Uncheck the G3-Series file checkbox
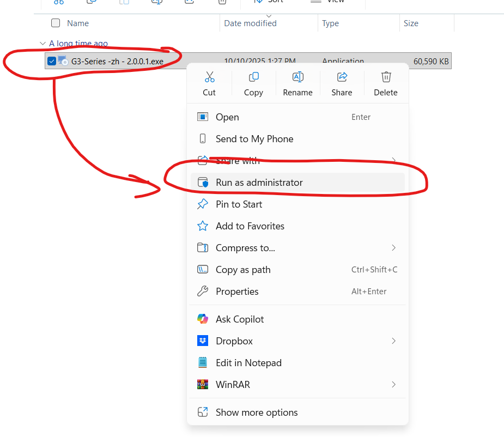504x437 pixels. [x=52, y=61]
